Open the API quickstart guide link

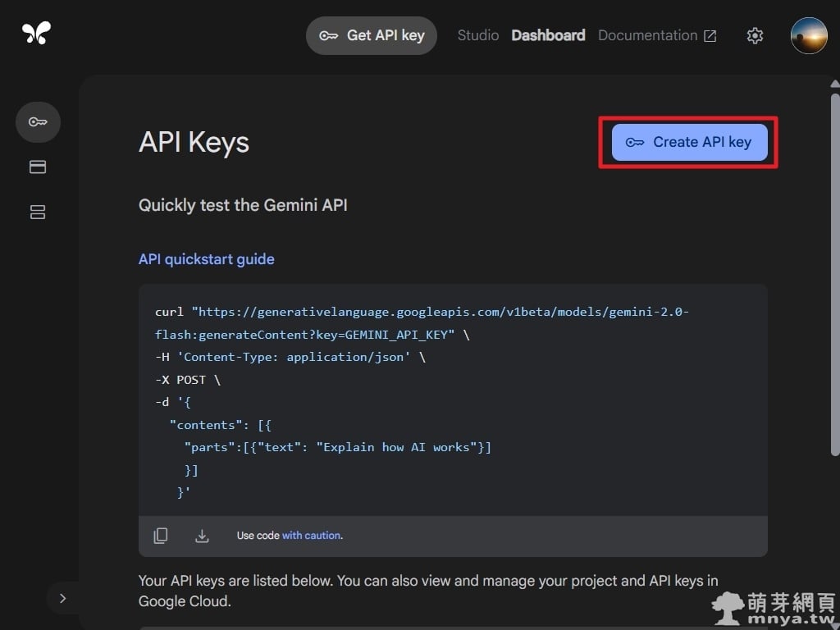click(207, 259)
